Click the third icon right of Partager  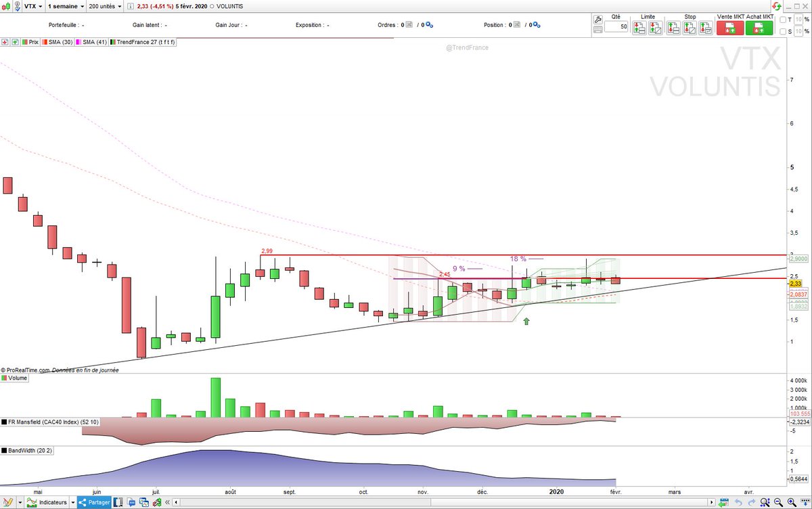click(145, 502)
